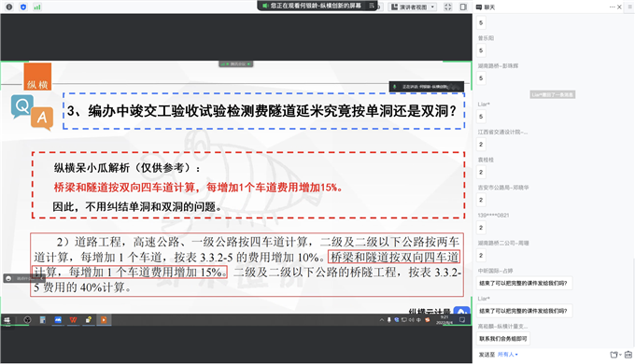Click the orange Sogou icon in the tray
Screen dimensions: 635x364
428,320
